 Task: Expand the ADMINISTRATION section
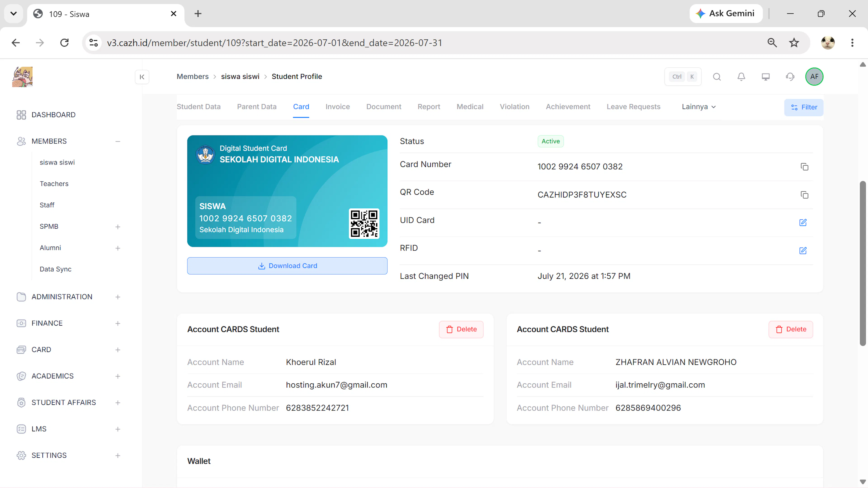coord(118,297)
